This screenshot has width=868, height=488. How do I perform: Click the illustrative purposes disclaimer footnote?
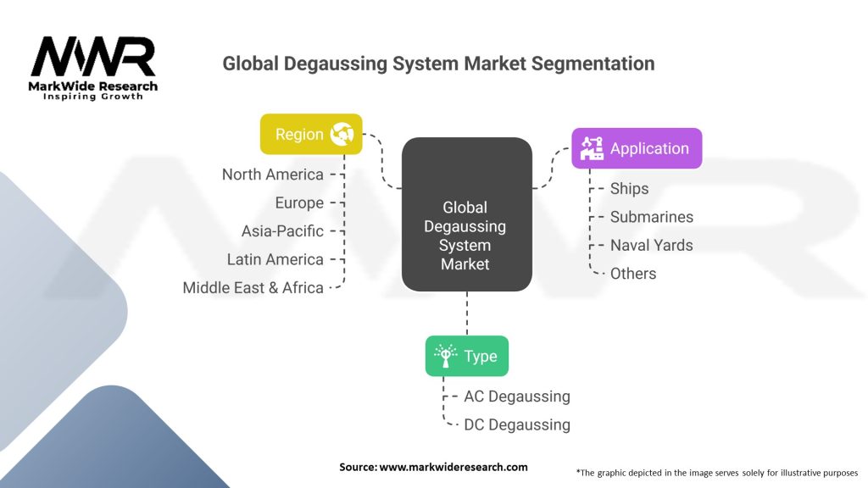[717, 473]
